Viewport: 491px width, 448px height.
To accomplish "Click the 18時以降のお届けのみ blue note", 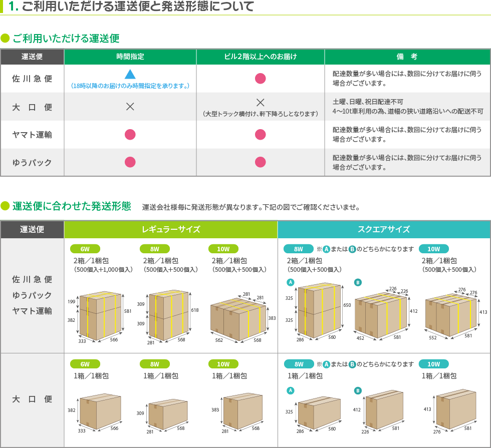I will [x=130, y=86].
